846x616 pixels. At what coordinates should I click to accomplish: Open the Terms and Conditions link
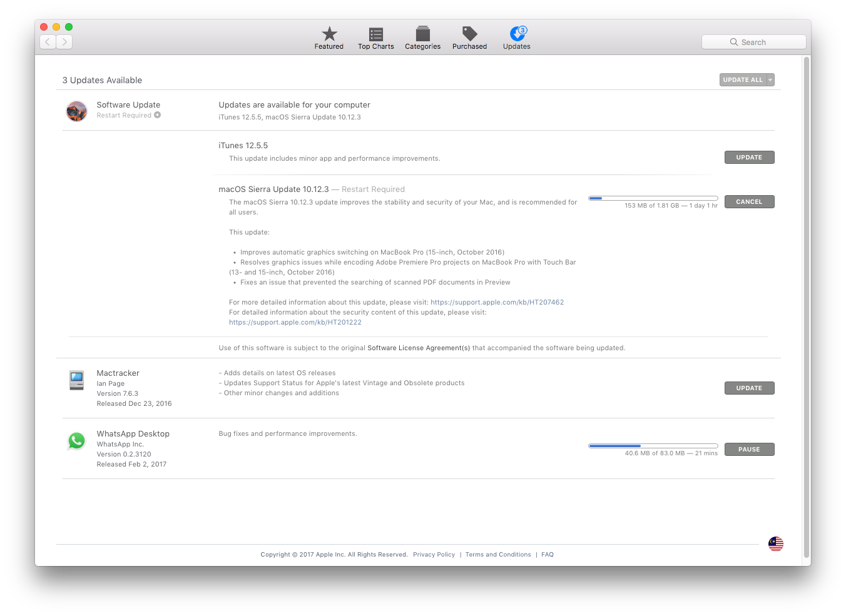498,555
